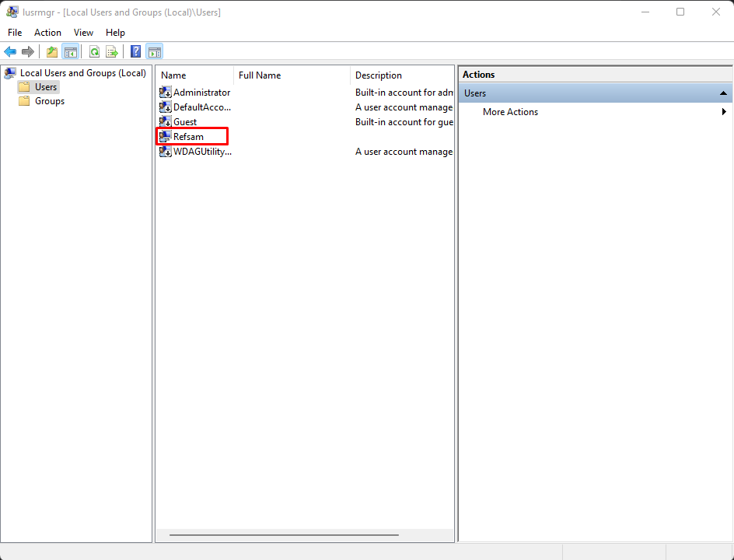Viewport: 734px width, 560px height.
Task: Select the Users folder in the left tree
Action: pyautogui.click(x=44, y=86)
